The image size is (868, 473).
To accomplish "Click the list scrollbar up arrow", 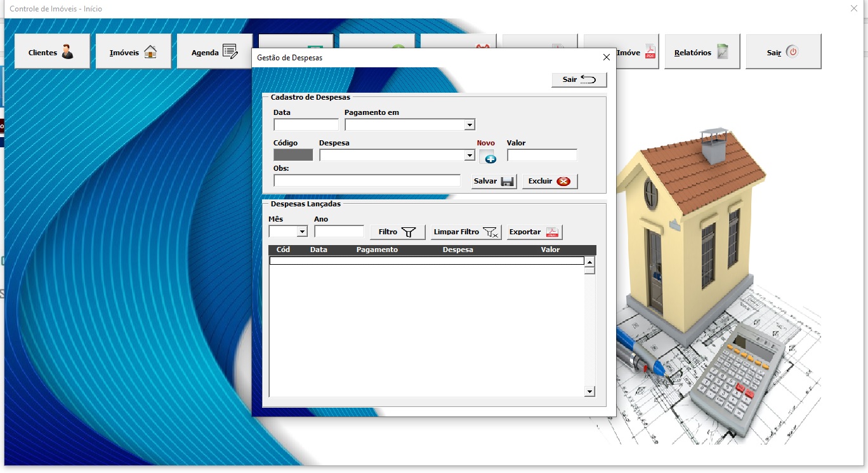I will [x=589, y=262].
